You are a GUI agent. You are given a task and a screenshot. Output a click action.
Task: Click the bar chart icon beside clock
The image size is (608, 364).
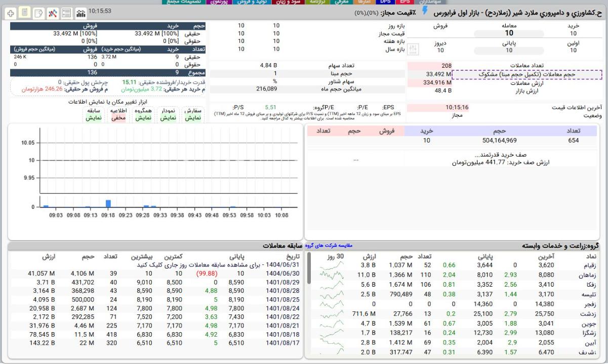tap(80, 12)
